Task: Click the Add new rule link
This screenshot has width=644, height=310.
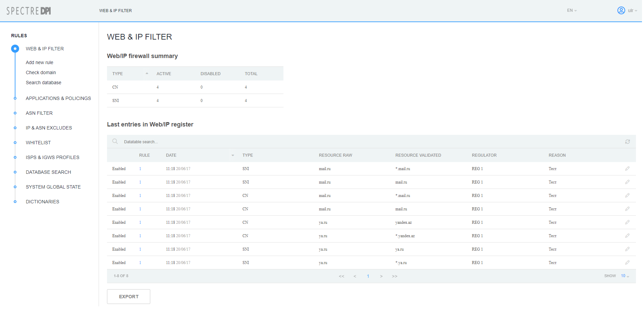Action: tap(40, 62)
